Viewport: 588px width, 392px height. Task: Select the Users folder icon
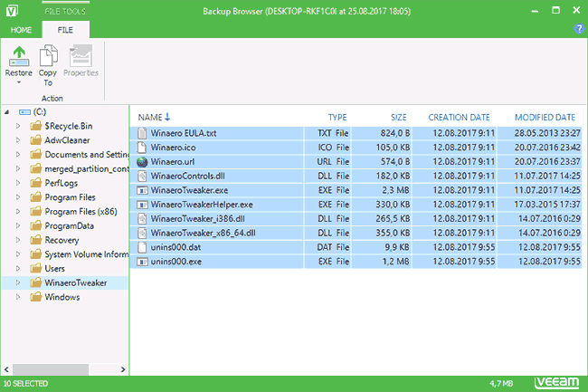pos(36,268)
